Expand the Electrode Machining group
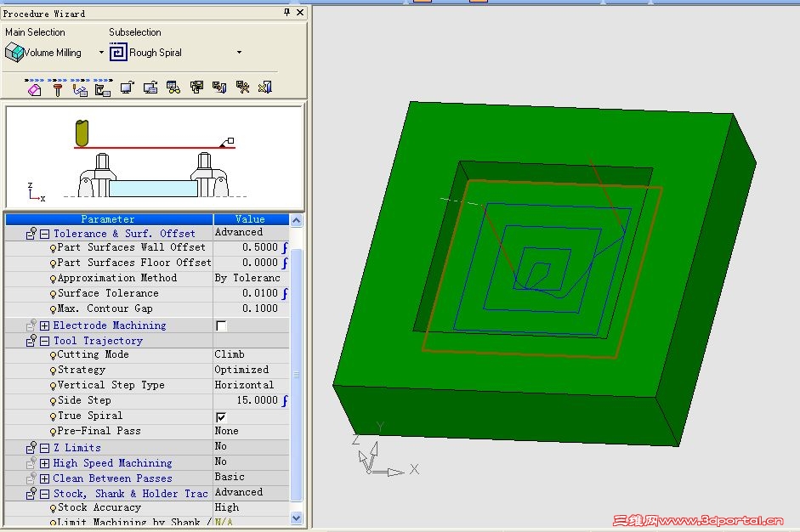 tap(44, 326)
